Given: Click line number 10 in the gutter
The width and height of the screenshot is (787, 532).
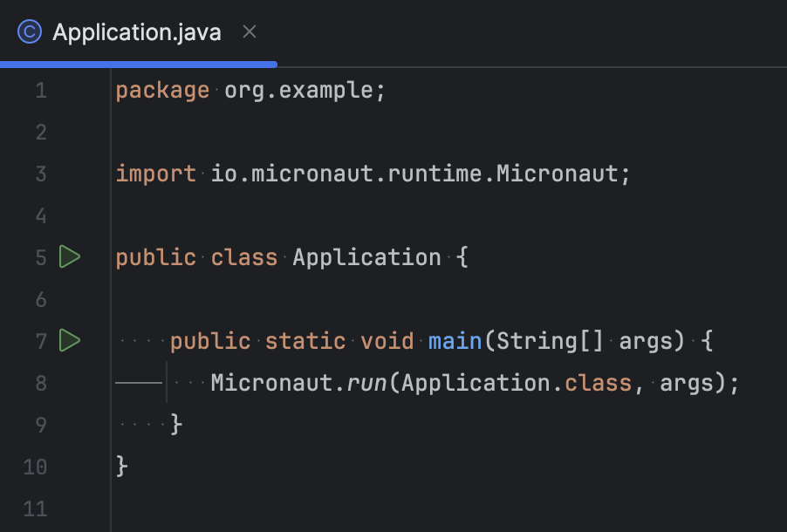Looking at the screenshot, I should [35, 467].
